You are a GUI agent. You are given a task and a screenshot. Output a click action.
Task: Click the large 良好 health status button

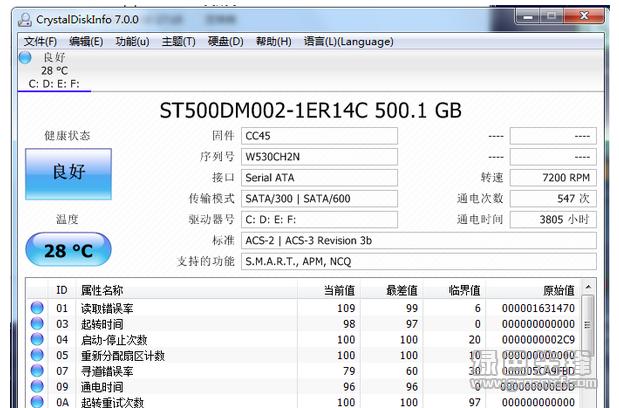tap(68, 174)
